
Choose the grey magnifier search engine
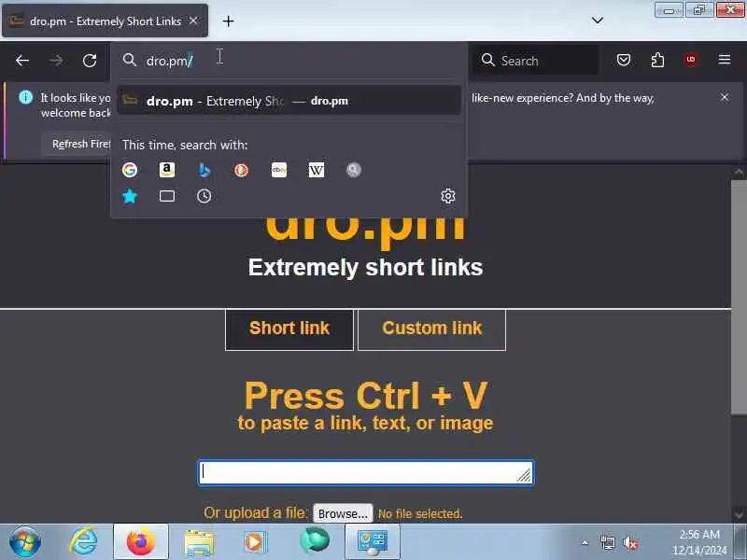pyautogui.click(x=354, y=170)
